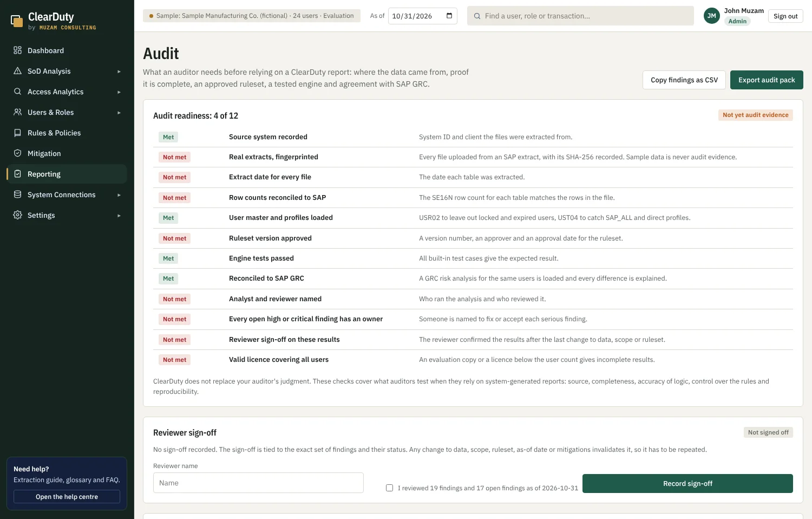Viewport: 812px width, 519px height.
Task: Click the Record sign-off button
Action: 687,483
